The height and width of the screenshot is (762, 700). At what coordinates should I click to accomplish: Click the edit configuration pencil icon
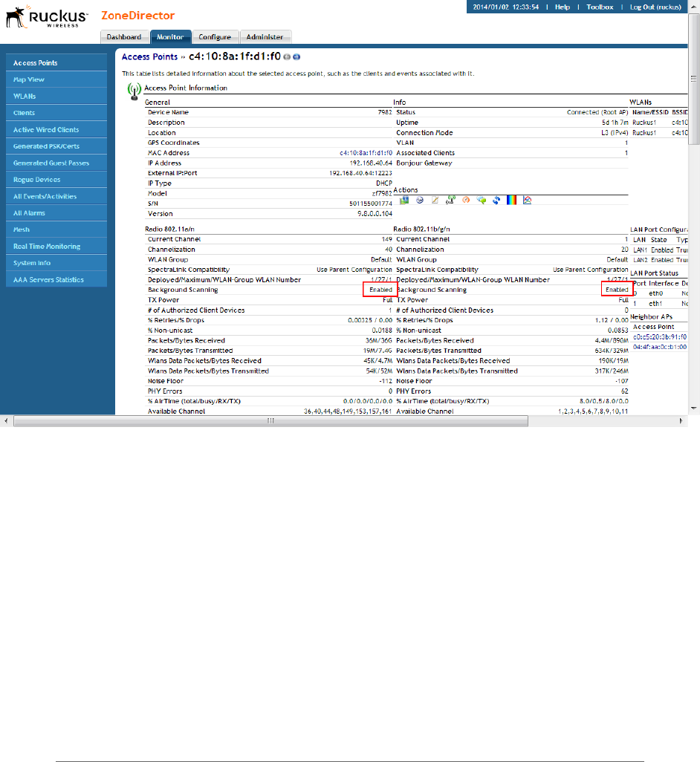[435, 201]
